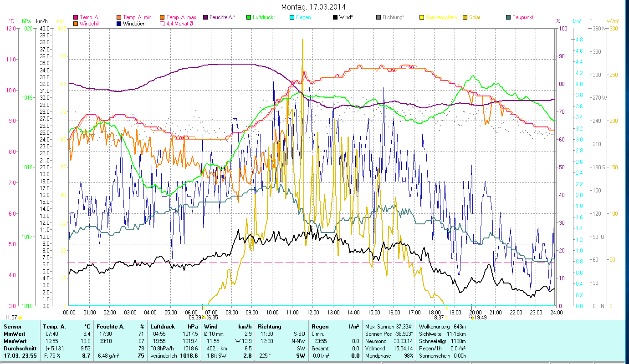The height and width of the screenshot is (364, 629).
Task: Click the MinWert row label
Action: click(14, 334)
